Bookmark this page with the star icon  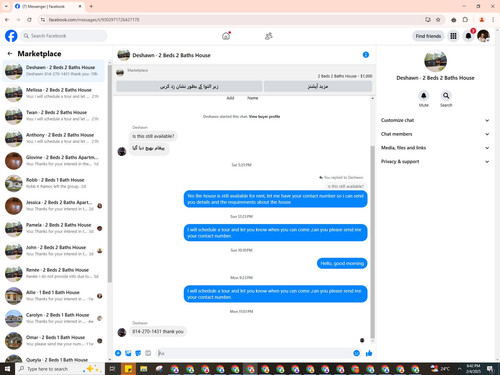point(438,20)
